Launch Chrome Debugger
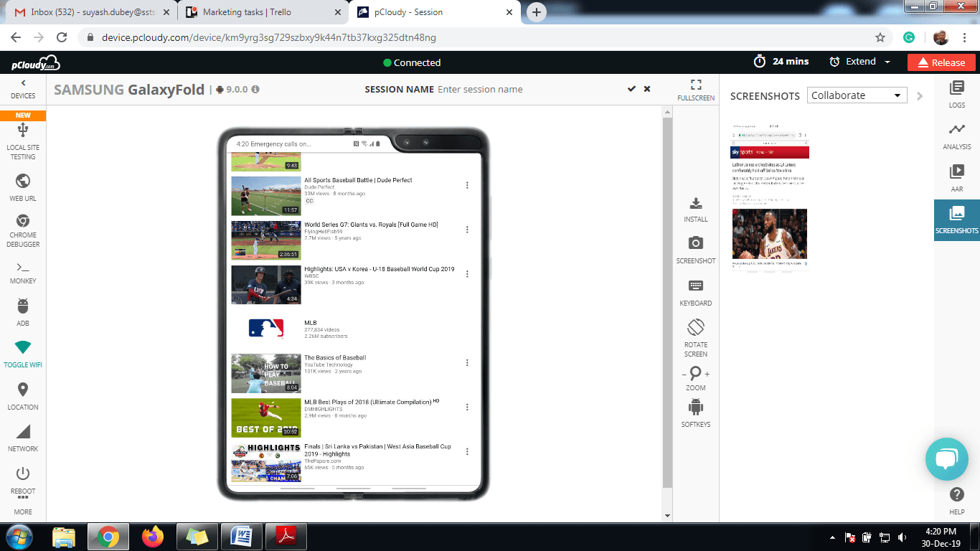980x551 pixels. (x=23, y=230)
